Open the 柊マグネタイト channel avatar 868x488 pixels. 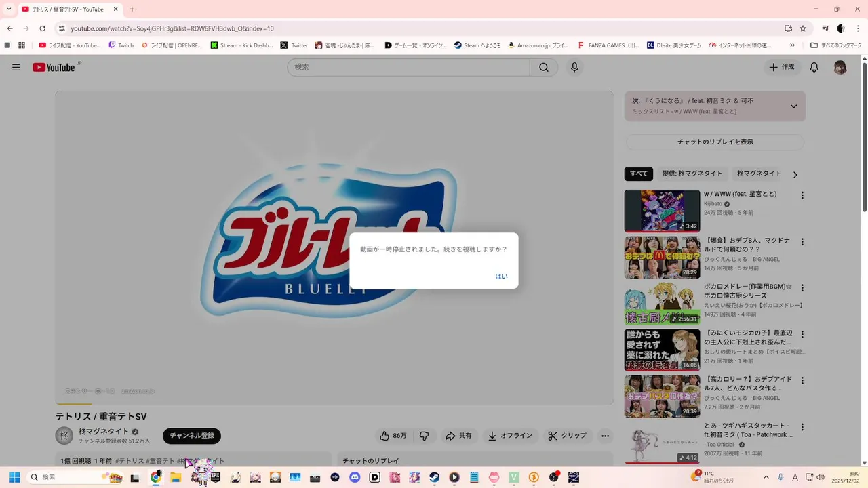pyautogui.click(x=64, y=436)
